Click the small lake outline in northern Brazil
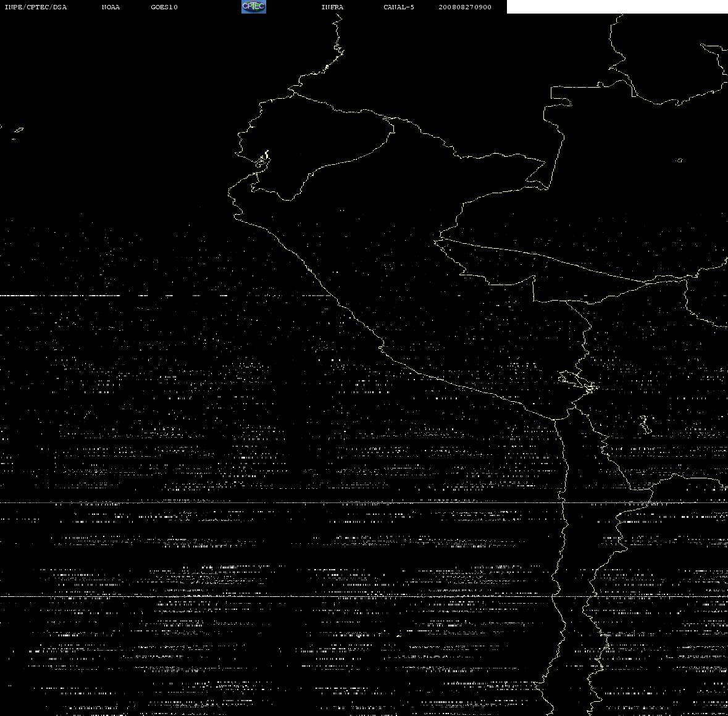Image resolution: width=728 pixels, height=716 pixels. [679, 160]
